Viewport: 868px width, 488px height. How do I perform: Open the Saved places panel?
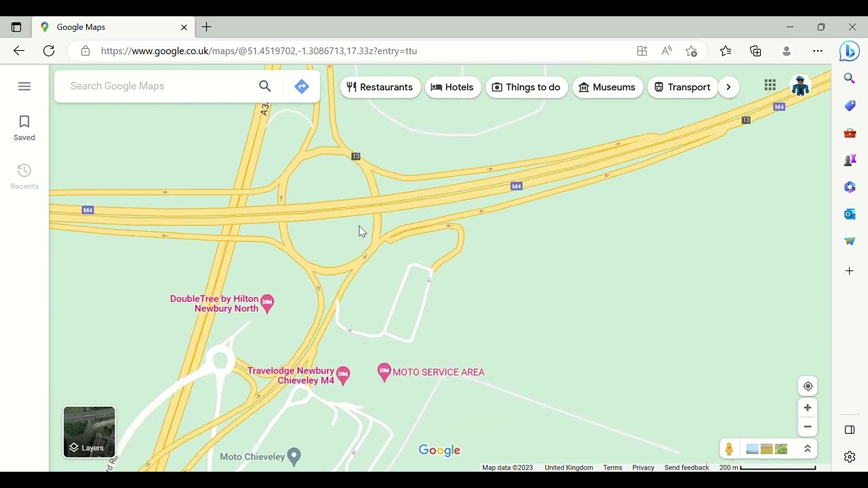[24, 128]
